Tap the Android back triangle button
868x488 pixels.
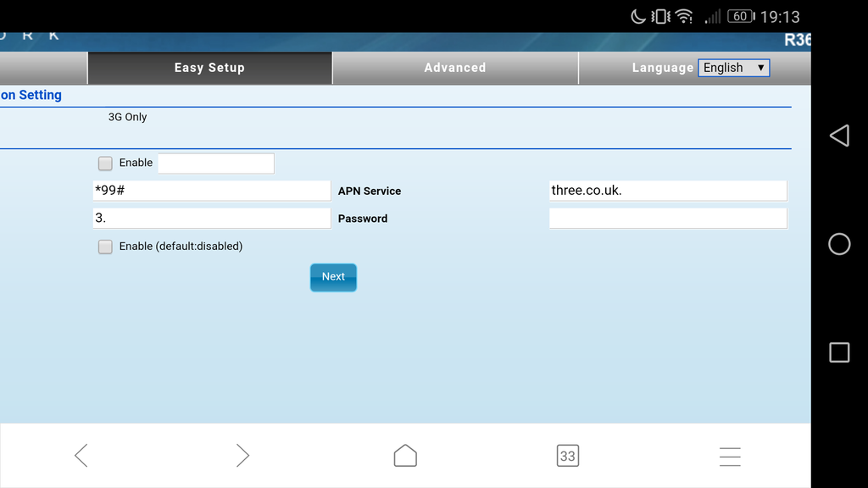pyautogui.click(x=839, y=136)
